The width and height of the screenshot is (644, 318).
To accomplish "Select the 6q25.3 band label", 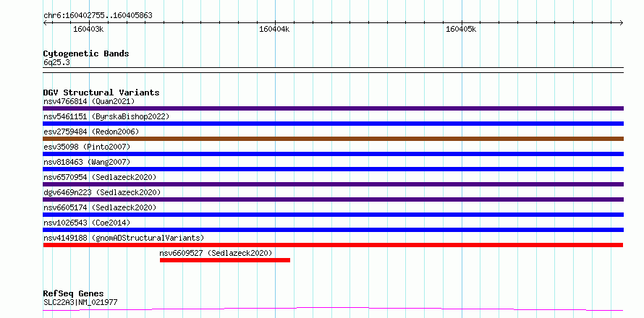I will (56, 62).
